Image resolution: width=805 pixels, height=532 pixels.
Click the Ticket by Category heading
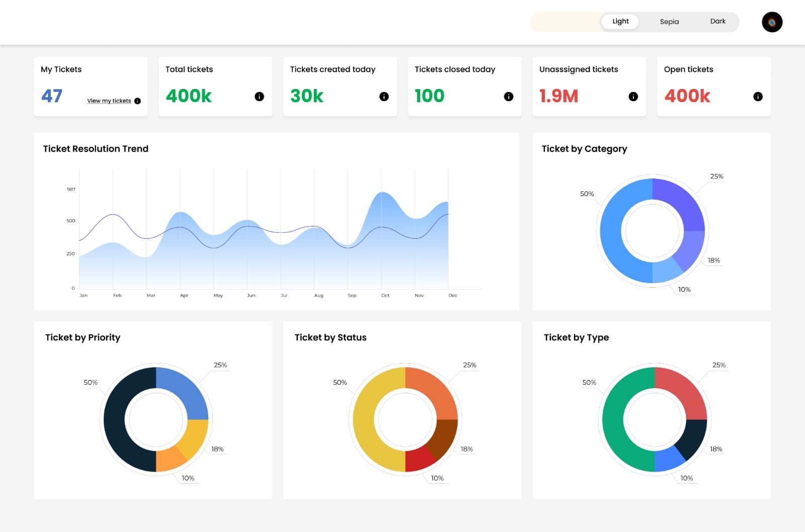coord(584,149)
